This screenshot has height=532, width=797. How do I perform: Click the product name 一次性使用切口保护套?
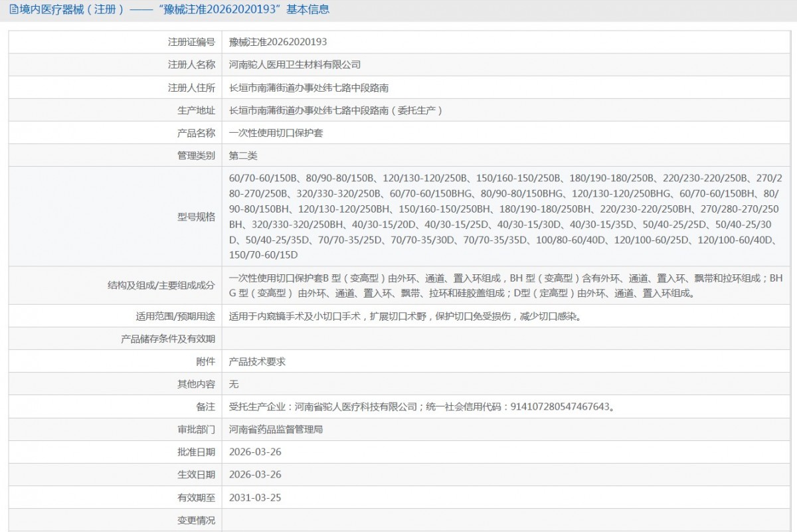tap(276, 133)
